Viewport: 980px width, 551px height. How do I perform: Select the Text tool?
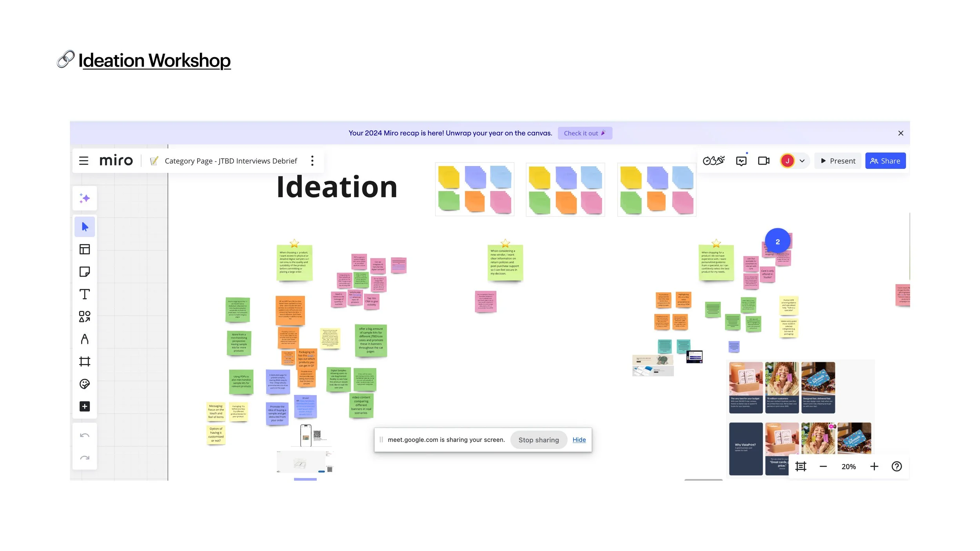click(85, 294)
